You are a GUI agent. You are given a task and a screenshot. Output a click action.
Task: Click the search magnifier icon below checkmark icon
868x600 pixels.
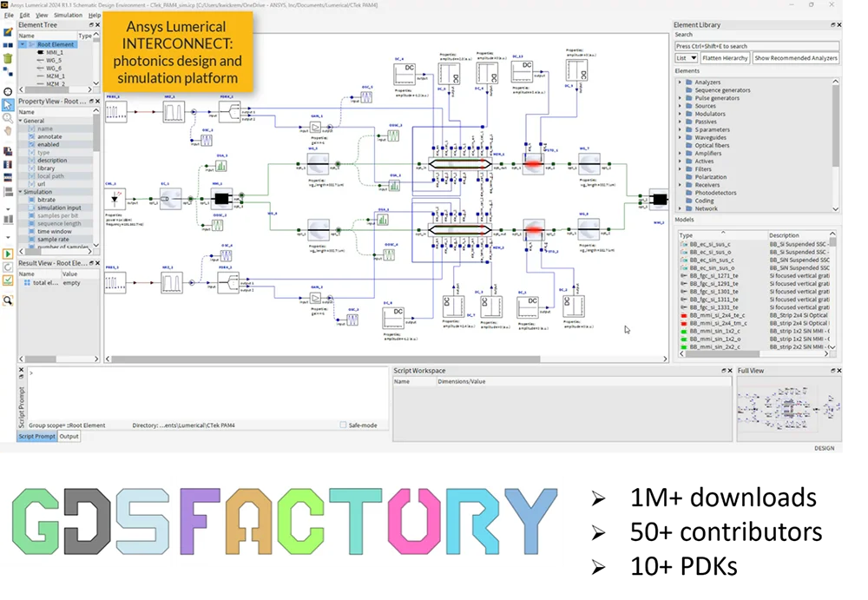pos(8,300)
